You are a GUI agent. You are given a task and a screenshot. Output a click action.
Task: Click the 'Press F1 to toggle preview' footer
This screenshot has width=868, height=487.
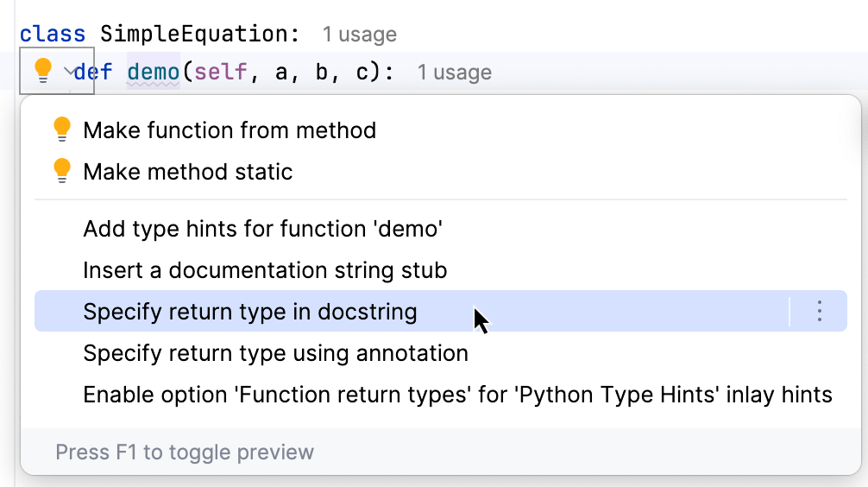tap(185, 452)
